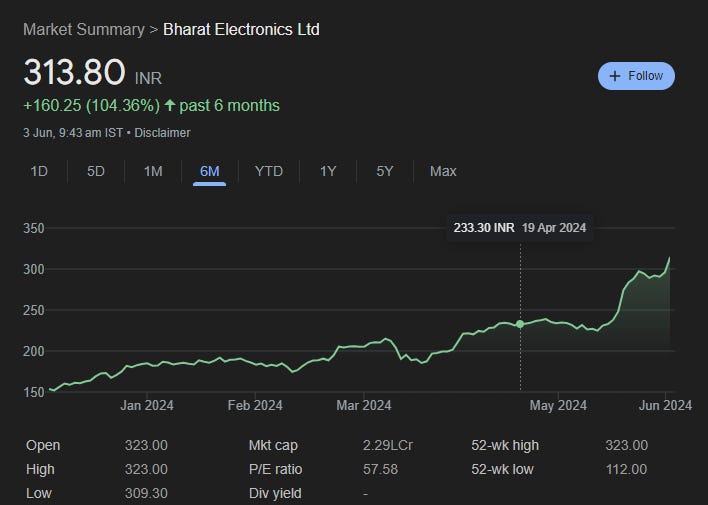
Task: Click the 52-wk low value 112.00
Action: [x=626, y=469]
